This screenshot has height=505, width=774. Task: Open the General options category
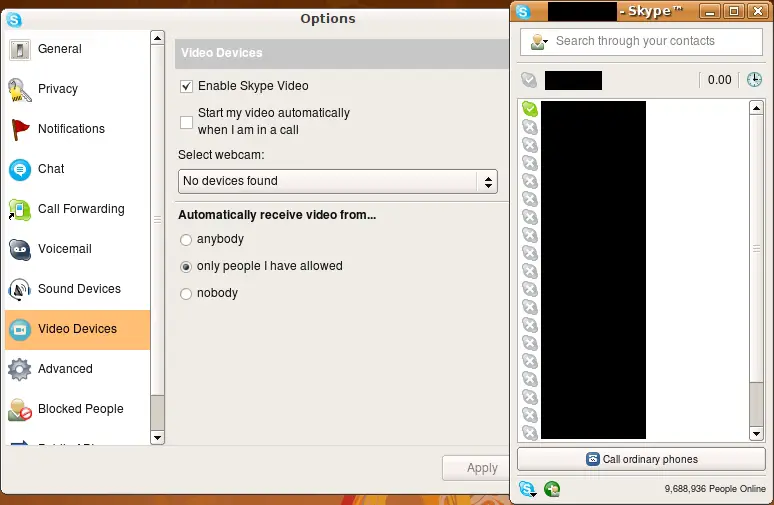(x=77, y=49)
